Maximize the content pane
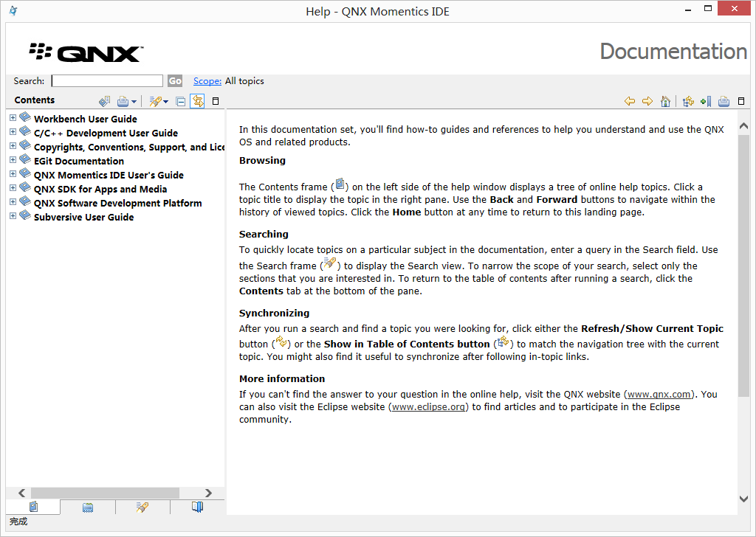This screenshot has width=756, height=537. point(741,101)
